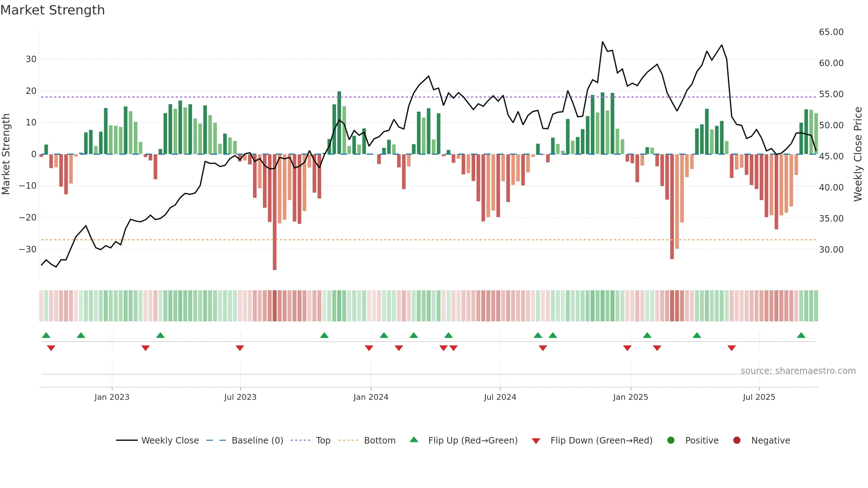Click the very first red Flip Down marker
This screenshot has height=488, width=868.
click(51, 348)
